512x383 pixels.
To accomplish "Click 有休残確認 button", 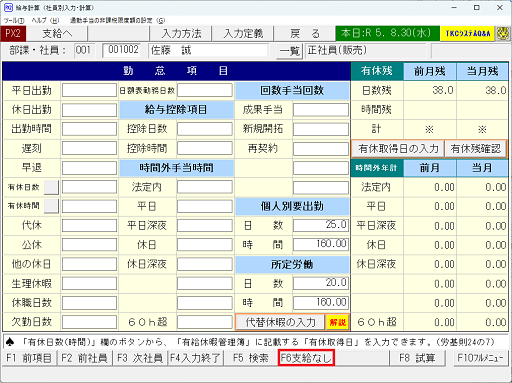I will tap(476, 149).
